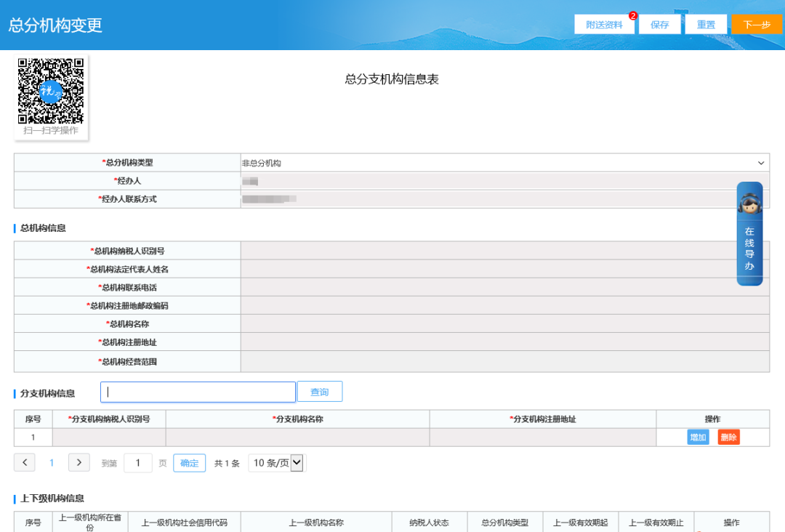
Task: Go to 下一步 next step
Action: (x=757, y=25)
